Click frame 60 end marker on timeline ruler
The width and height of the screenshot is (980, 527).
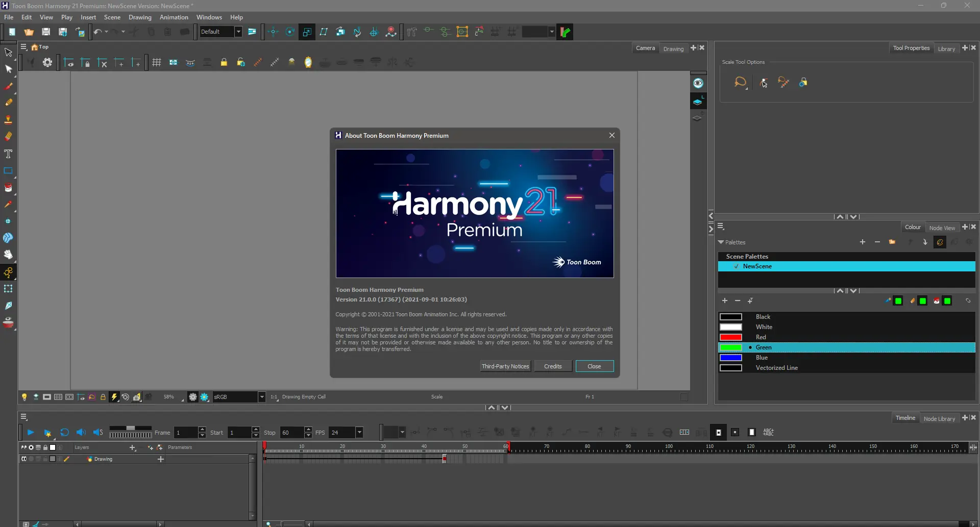tap(508, 447)
